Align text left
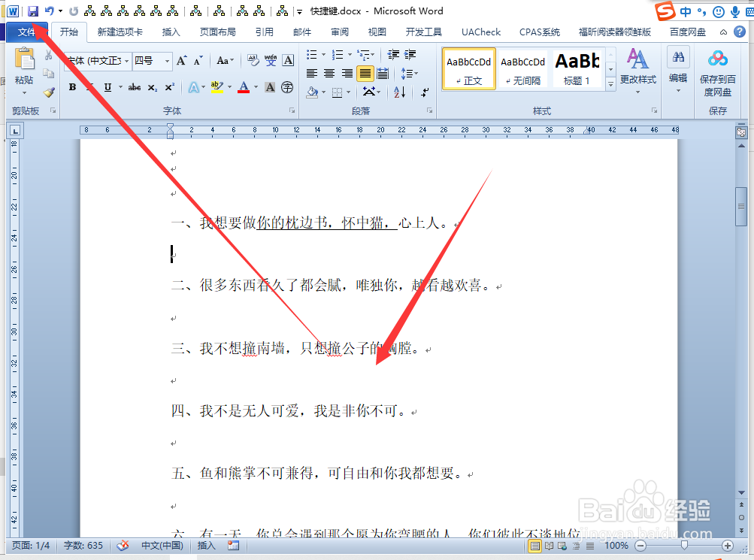Image resolution: width=754 pixels, height=560 pixels. 312,74
